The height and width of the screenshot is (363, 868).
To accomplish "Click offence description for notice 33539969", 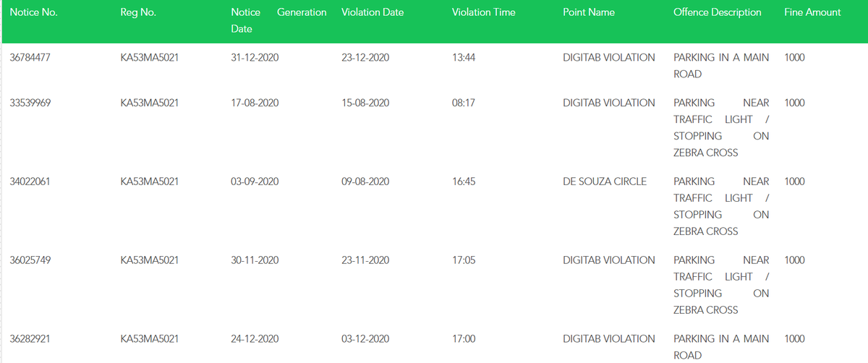I will 721,128.
